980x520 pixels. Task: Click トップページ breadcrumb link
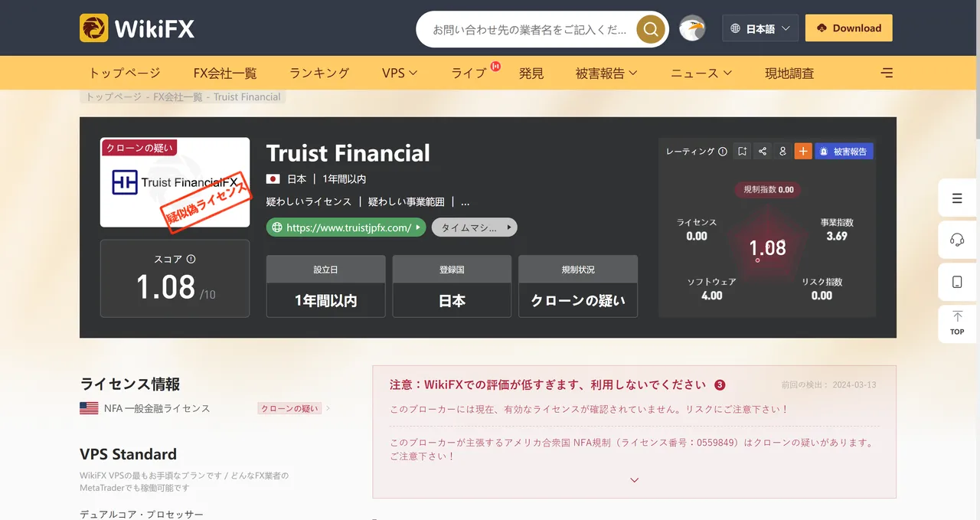coord(113,97)
